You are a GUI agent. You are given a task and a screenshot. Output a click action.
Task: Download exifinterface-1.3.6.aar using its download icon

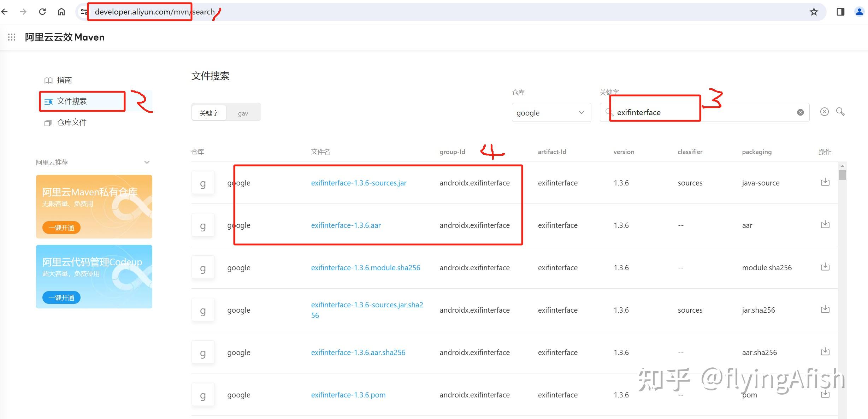[825, 224]
